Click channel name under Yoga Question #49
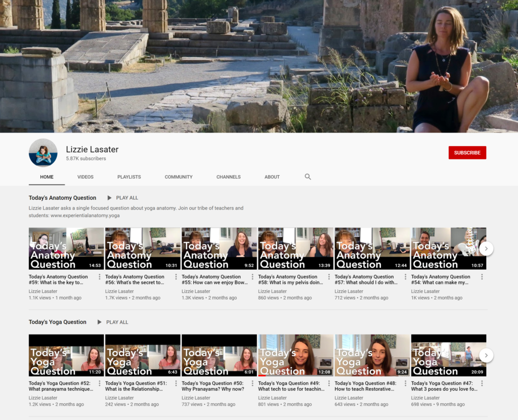The height and width of the screenshot is (420, 518). [x=273, y=398]
